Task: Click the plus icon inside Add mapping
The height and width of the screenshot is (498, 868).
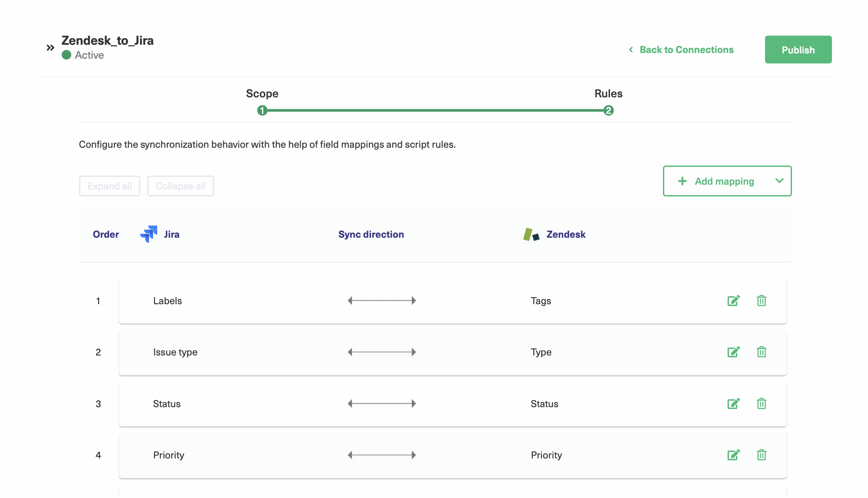Action: point(682,181)
